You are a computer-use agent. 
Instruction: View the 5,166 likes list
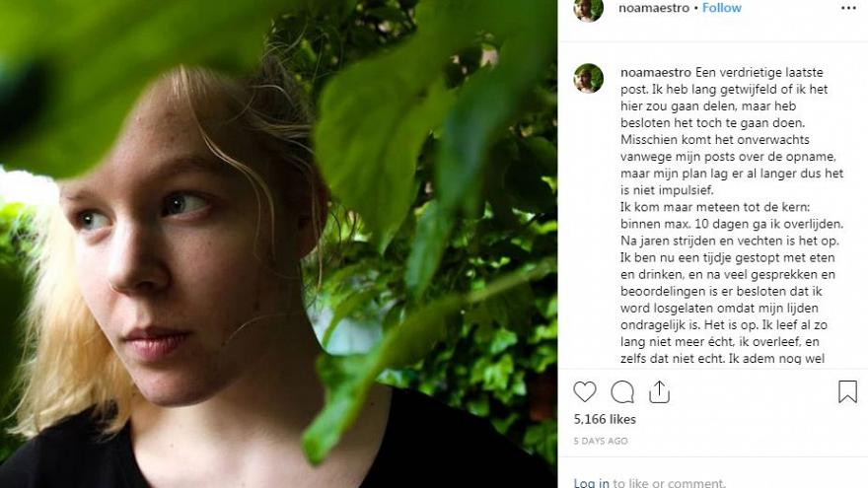[605, 419]
